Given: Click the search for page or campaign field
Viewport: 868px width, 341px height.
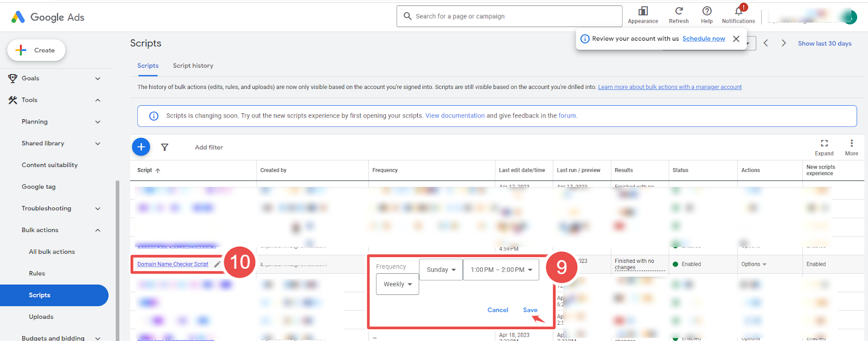Looking at the screenshot, I should 509,16.
